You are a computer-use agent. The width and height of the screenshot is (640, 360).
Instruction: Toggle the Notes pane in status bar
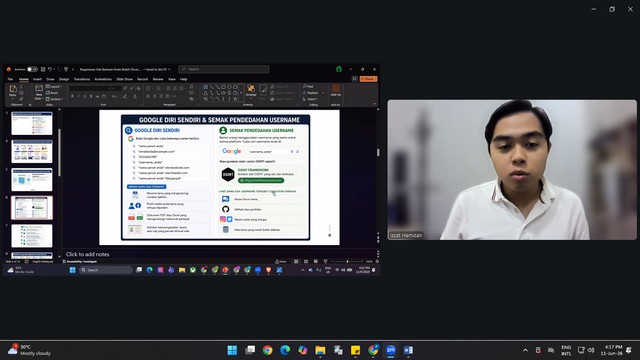[281, 261]
